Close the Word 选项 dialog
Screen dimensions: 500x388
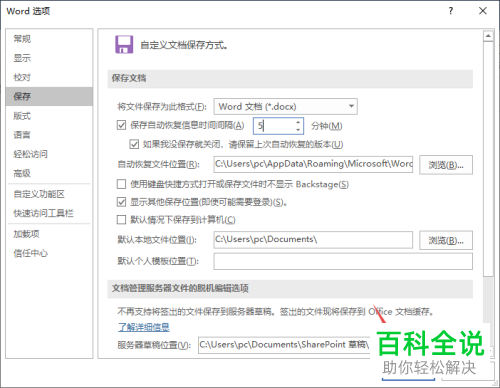click(x=483, y=11)
